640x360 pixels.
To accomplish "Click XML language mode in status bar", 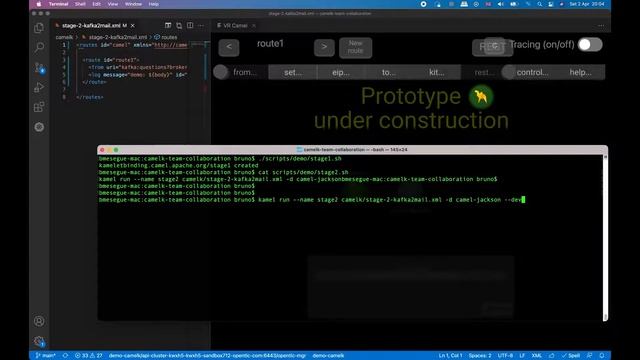I will (536, 356).
